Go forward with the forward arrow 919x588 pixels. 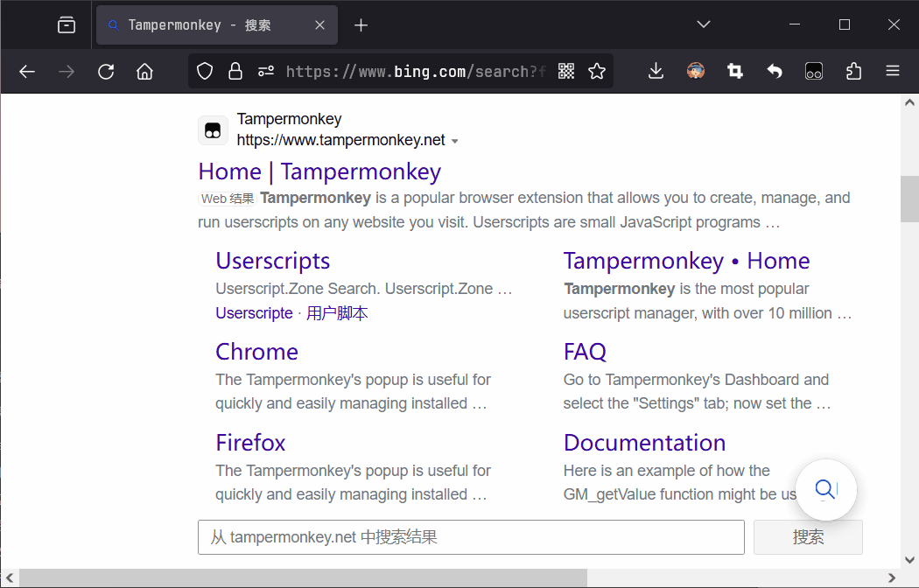(67, 72)
